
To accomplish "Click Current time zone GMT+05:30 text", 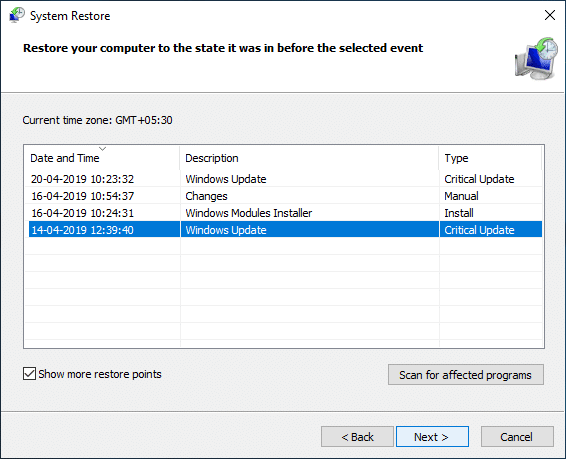I will (x=97, y=120).
